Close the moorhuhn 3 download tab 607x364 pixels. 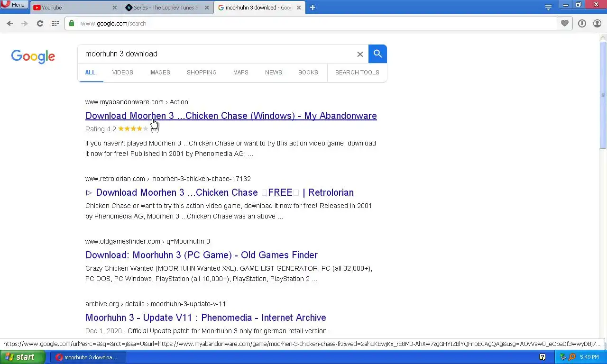click(x=299, y=8)
